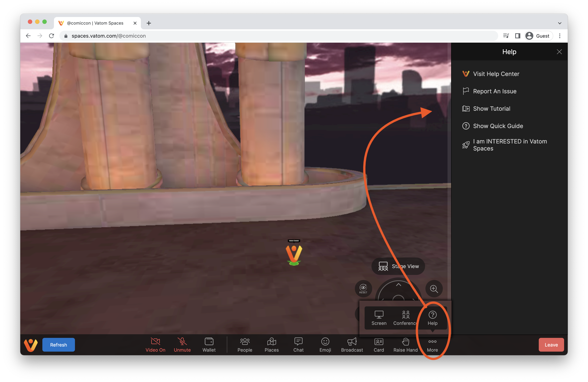Toggle the browser side panel icon

[x=518, y=36]
